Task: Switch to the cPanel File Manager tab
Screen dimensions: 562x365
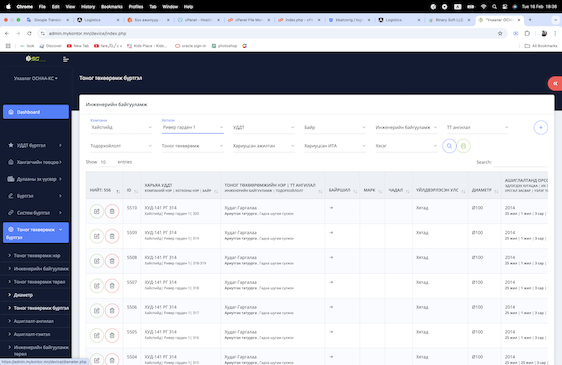Action: pos(248,20)
